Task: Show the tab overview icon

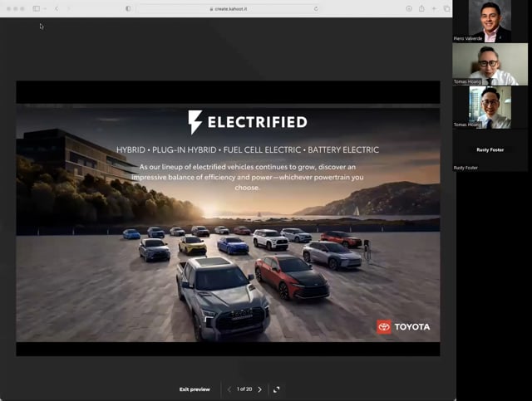Action: 446,8
